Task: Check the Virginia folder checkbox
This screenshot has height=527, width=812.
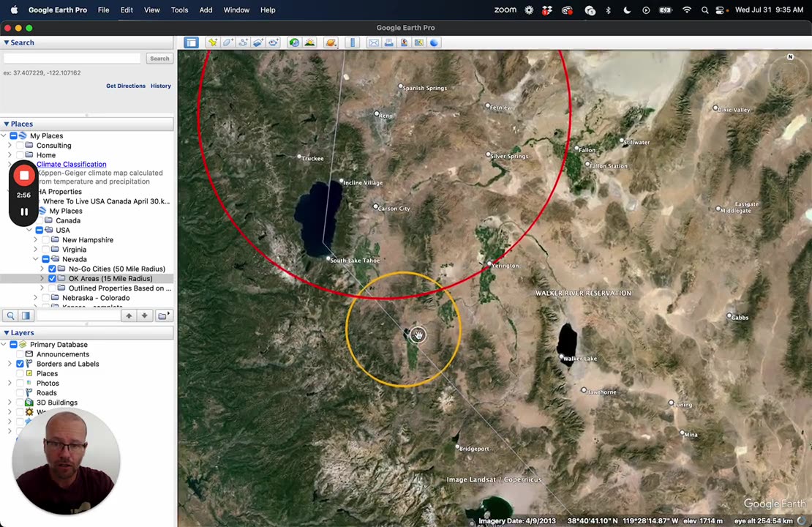Action: 46,250
